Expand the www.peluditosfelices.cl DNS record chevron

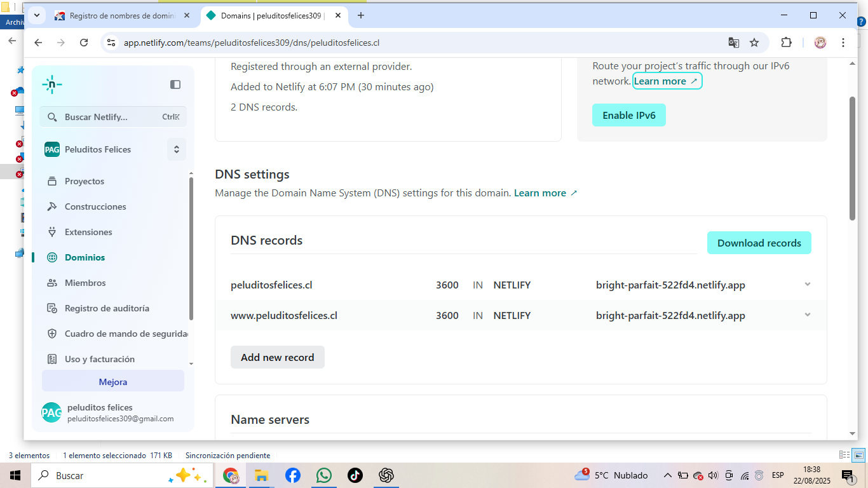[808, 315]
